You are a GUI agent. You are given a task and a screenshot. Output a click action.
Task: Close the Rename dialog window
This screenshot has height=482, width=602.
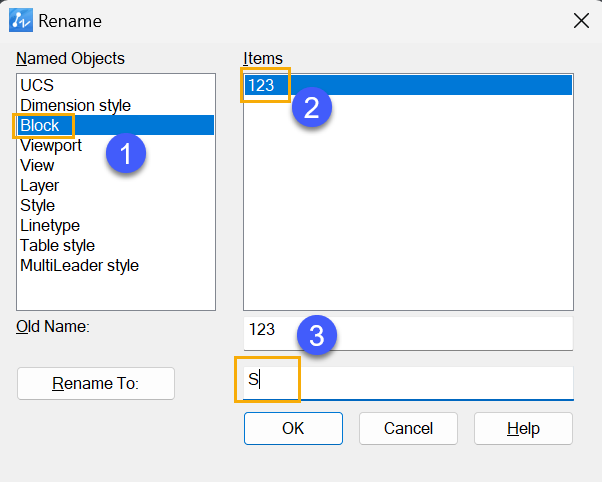581,20
